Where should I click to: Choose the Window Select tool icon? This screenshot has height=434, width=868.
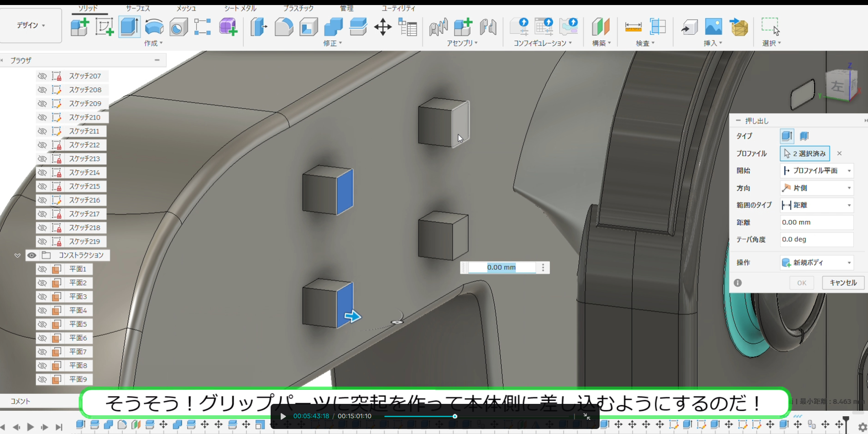[x=771, y=27]
